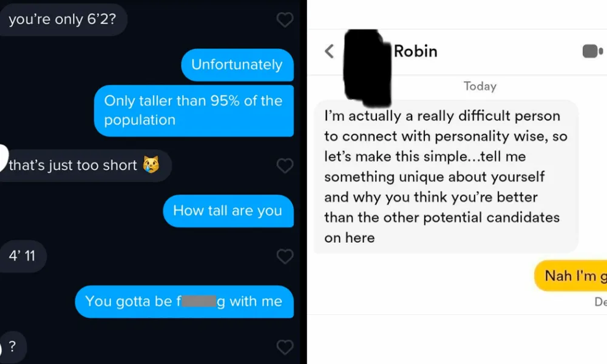Select Robin's long gray message bubble
This screenshot has width=607, height=364.
point(445,176)
